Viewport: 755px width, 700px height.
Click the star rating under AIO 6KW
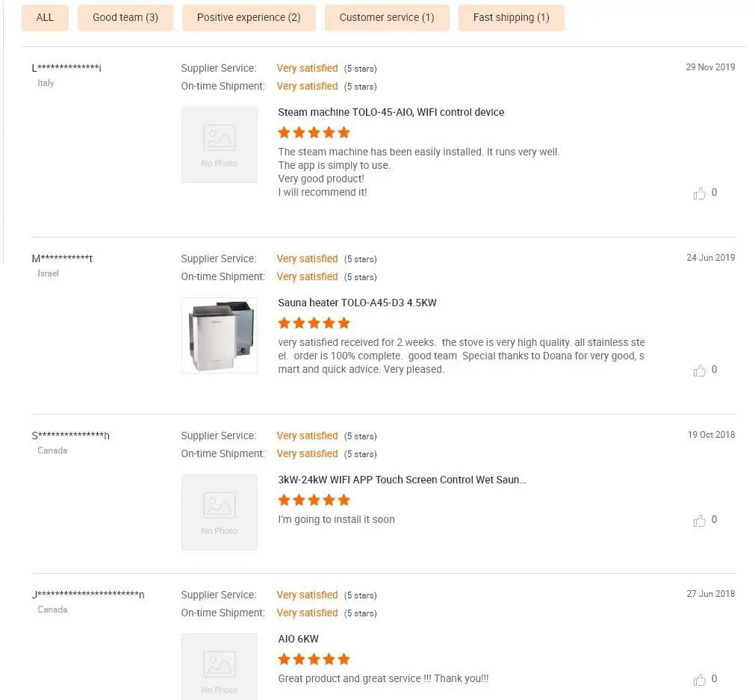tap(314, 660)
